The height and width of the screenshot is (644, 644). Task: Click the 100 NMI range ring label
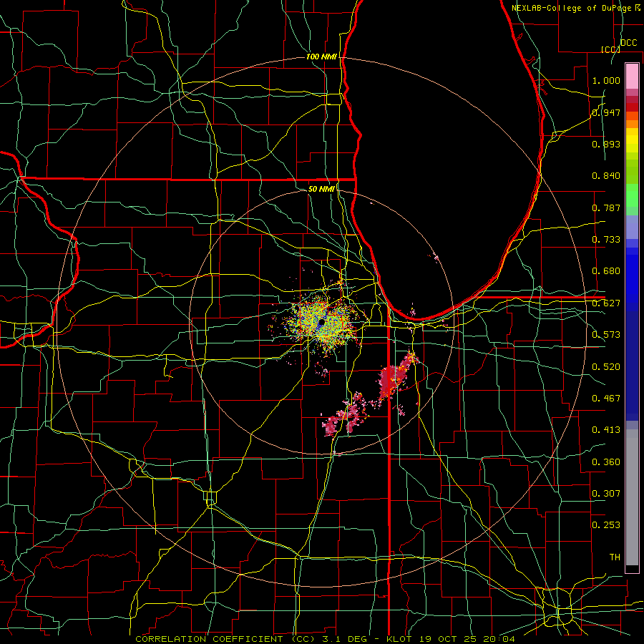321,57
